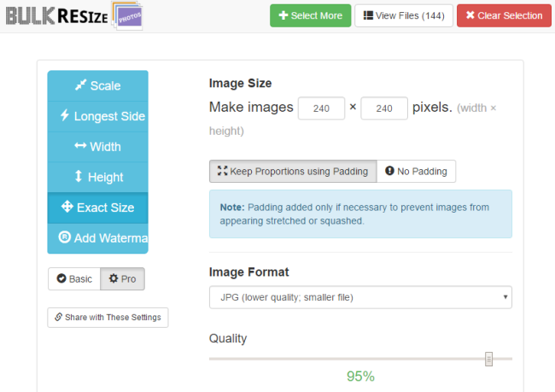Select the Width arrows option
Viewport: 555px width, 392px height.
tap(97, 147)
